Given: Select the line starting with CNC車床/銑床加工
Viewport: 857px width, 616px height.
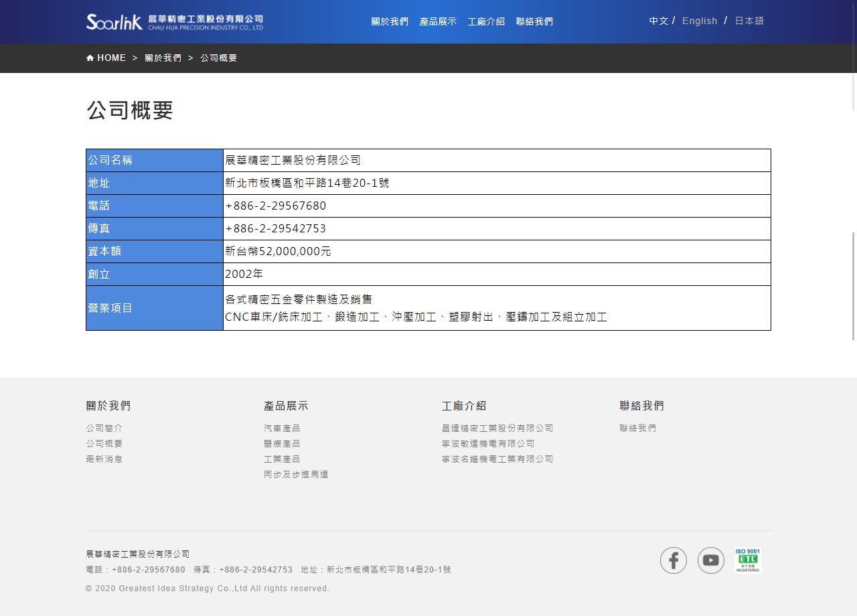Looking at the screenshot, I should (x=416, y=317).
